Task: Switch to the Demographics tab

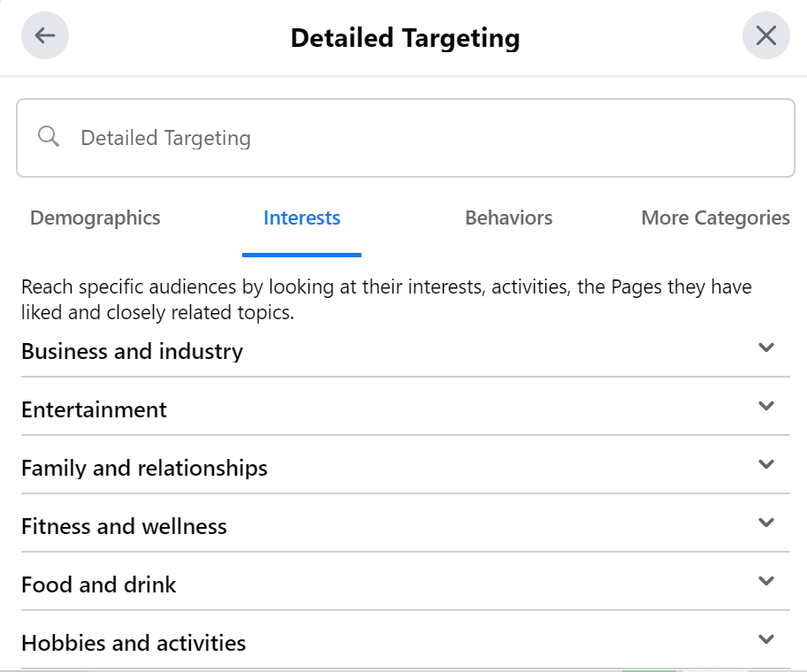Action: pos(95,218)
